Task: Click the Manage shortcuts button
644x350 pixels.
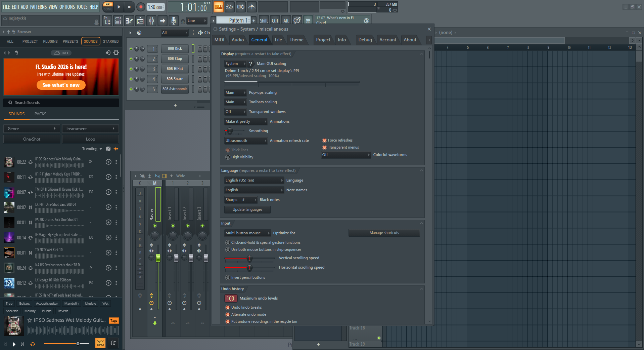Action: tap(384, 233)
